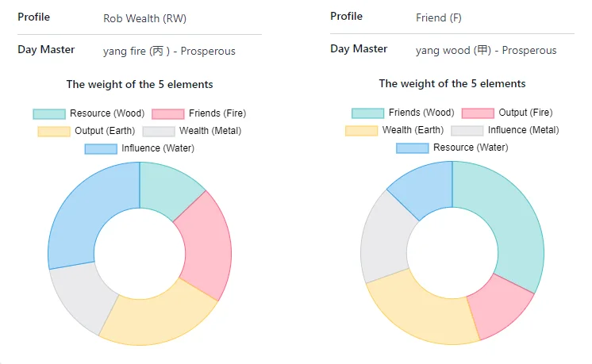Viewport: 592px width, 364px height.
Task: Click Resource (Water) blue legend swatch
Action: click(413, 148)
